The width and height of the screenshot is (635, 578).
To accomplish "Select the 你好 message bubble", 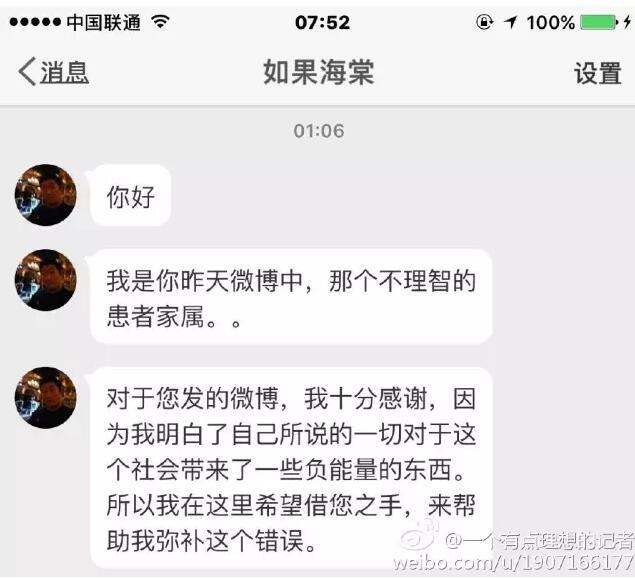I will pyautogui.click(x=130, y=195).
